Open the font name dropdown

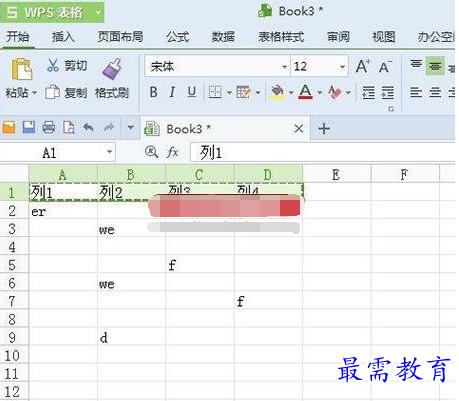tap(284, 67)
